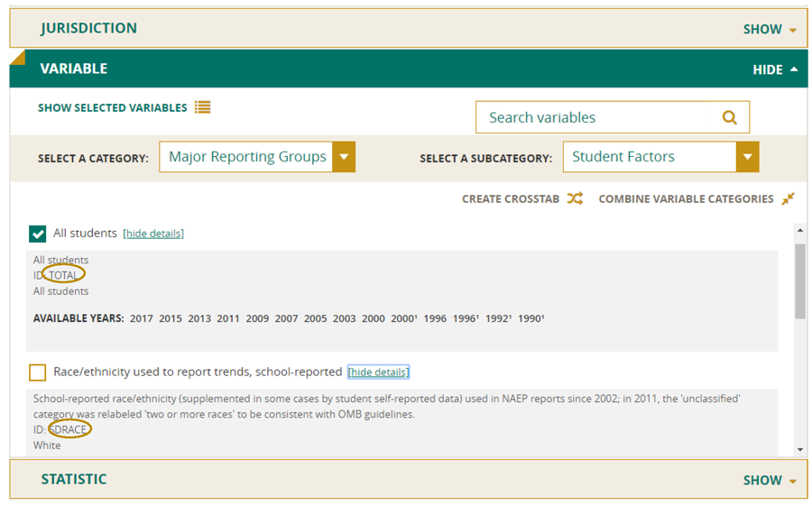
Task: Click the Combine Variable Categories arrows icon
Action: tap(788, 198)
